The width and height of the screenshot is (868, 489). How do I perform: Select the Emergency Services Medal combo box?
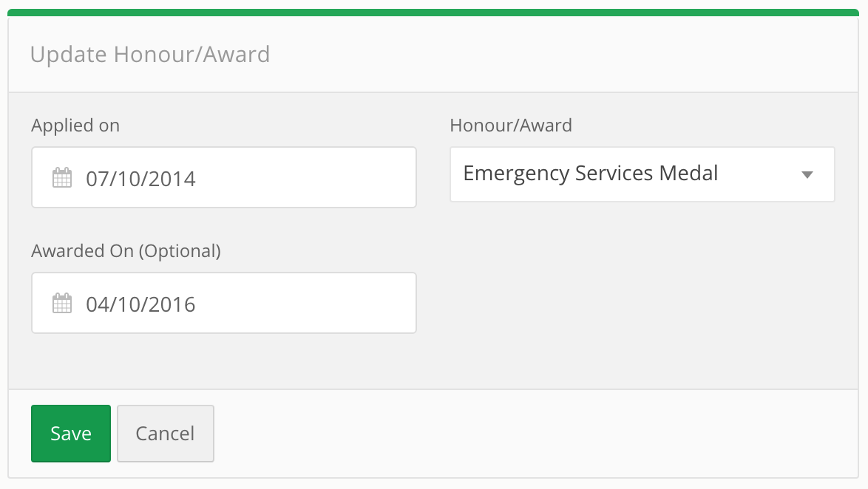click(642, 174)
